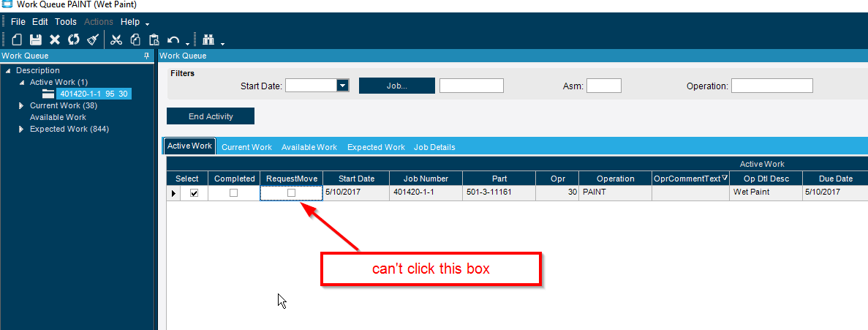Click the Opr cell showing 30

tap(557, 192)
